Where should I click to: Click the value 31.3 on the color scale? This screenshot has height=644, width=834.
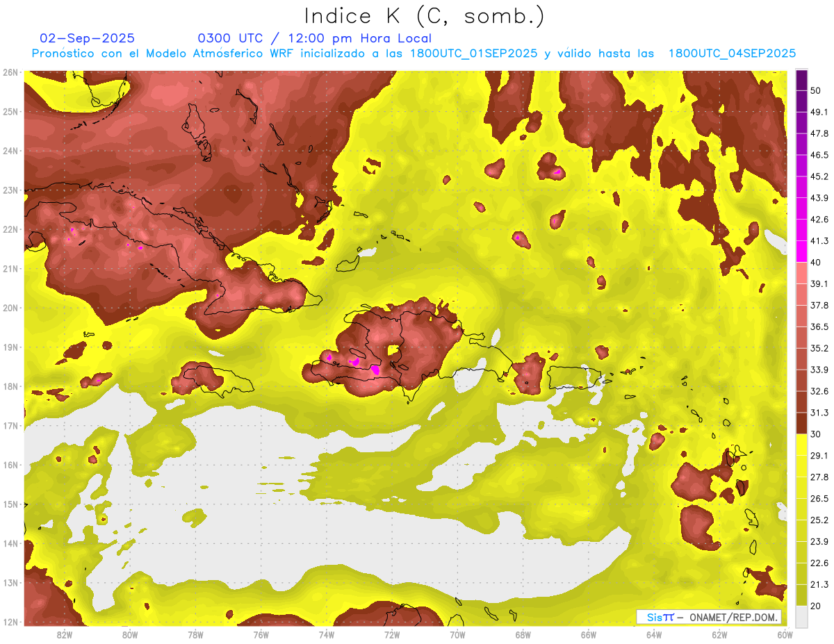point(819,413)
